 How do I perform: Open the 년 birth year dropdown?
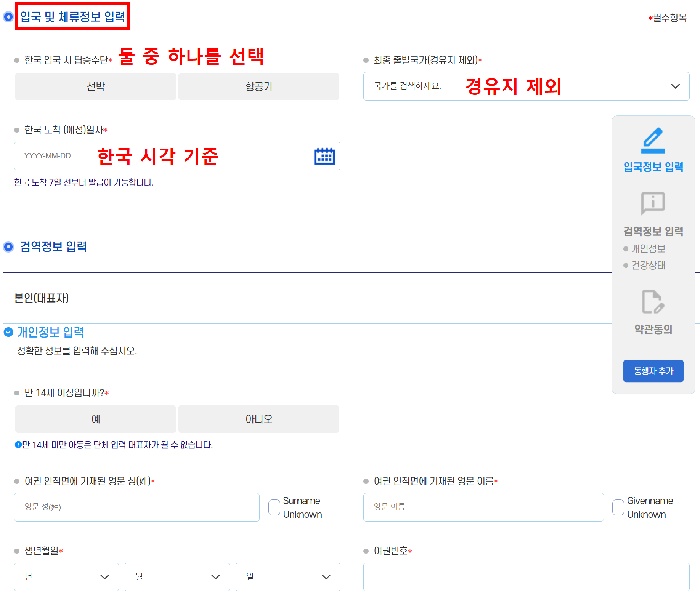pyautogui.click(x=66, y=577)
